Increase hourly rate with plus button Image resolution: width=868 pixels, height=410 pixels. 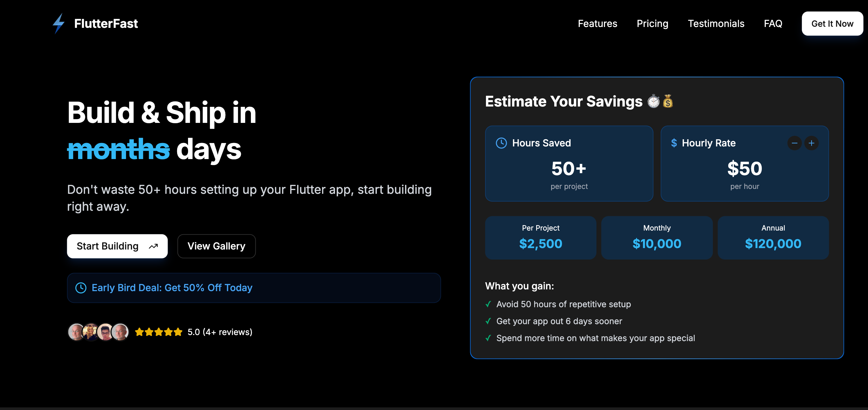click(x=811, y=143)
